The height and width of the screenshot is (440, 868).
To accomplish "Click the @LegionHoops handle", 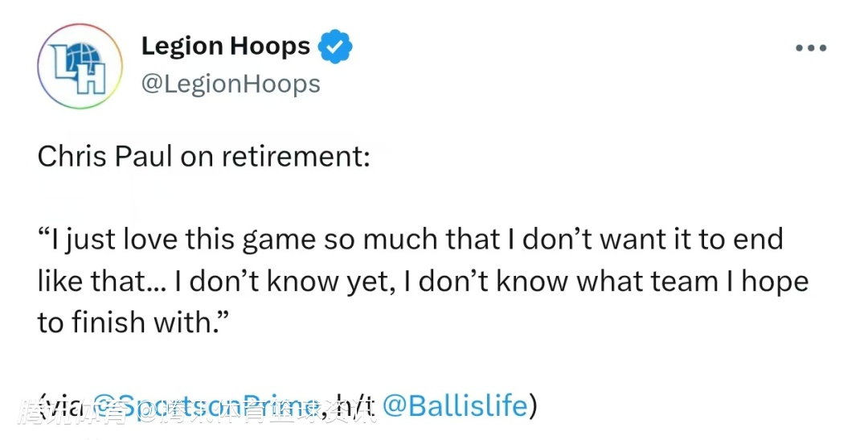I will (230, 84).
